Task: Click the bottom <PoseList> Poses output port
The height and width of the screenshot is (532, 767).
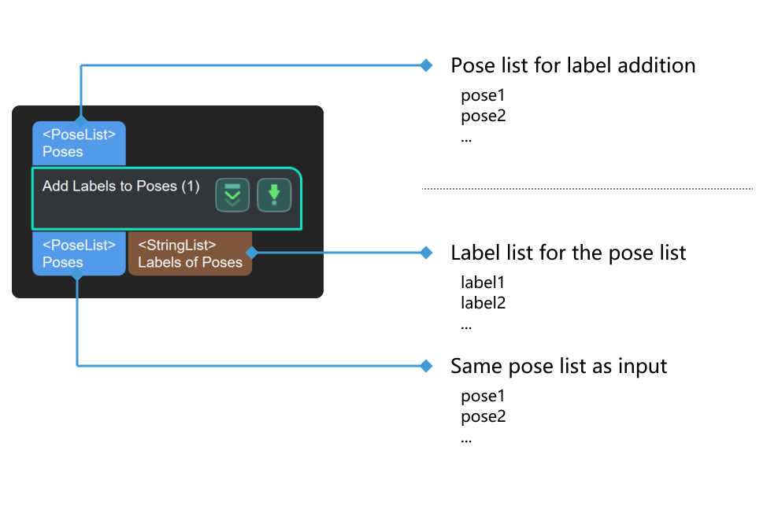Action: click(x=78, y=253)
